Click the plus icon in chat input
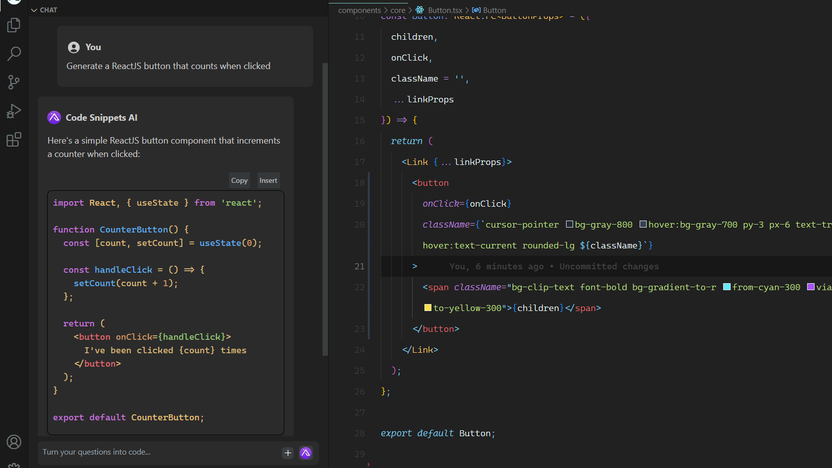832x468 pixels. (x=288, y=453)
